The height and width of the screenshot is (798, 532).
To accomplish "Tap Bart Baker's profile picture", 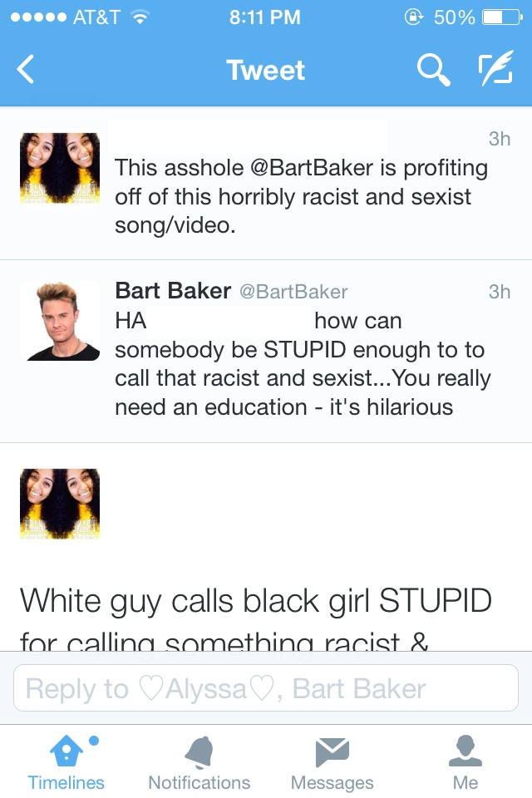I will click(x=60, y=321).
